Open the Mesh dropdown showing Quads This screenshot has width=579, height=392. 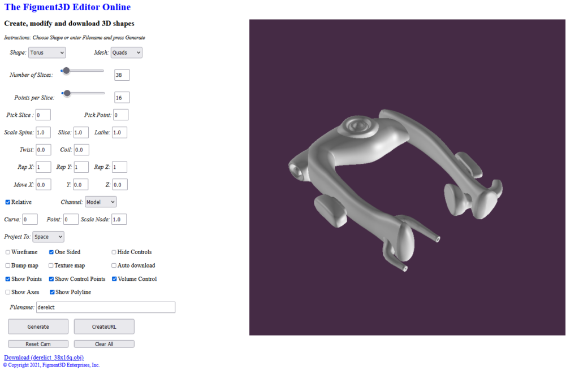(x=126, y=52)
